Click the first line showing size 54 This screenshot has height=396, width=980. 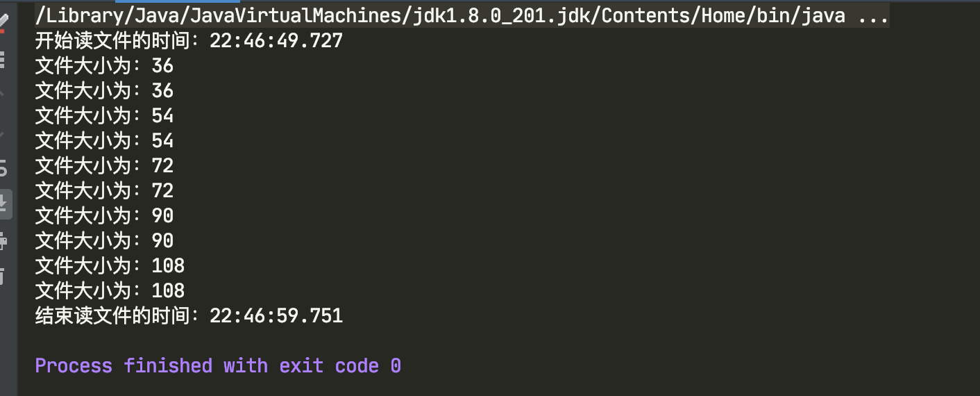point(104,116)
